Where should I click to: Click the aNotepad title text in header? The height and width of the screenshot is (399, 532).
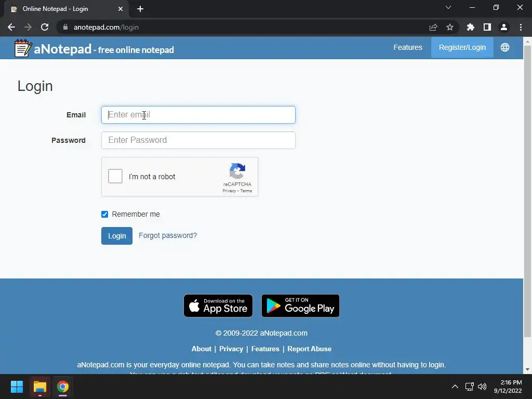click(63, 49)
